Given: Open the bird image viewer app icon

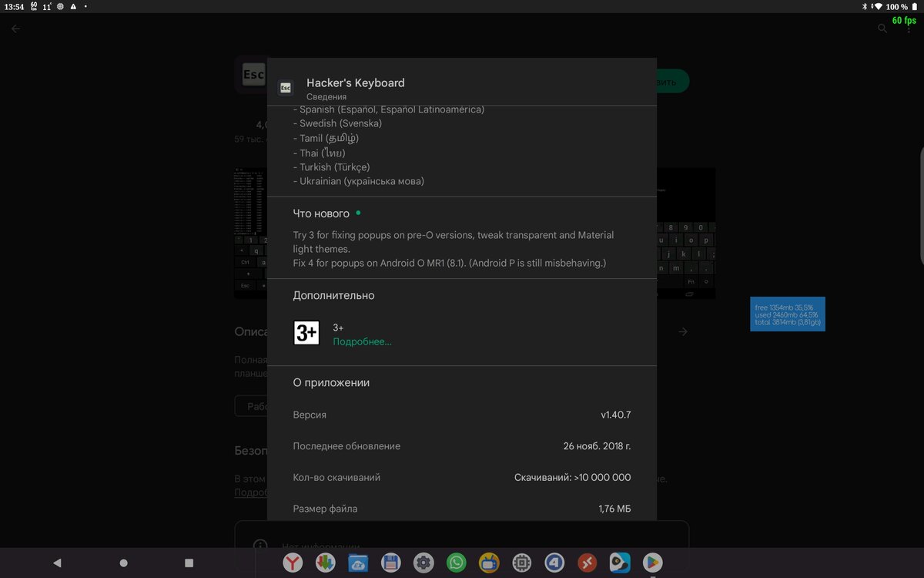Looking at the screenshot, I should tap(620, 563).
